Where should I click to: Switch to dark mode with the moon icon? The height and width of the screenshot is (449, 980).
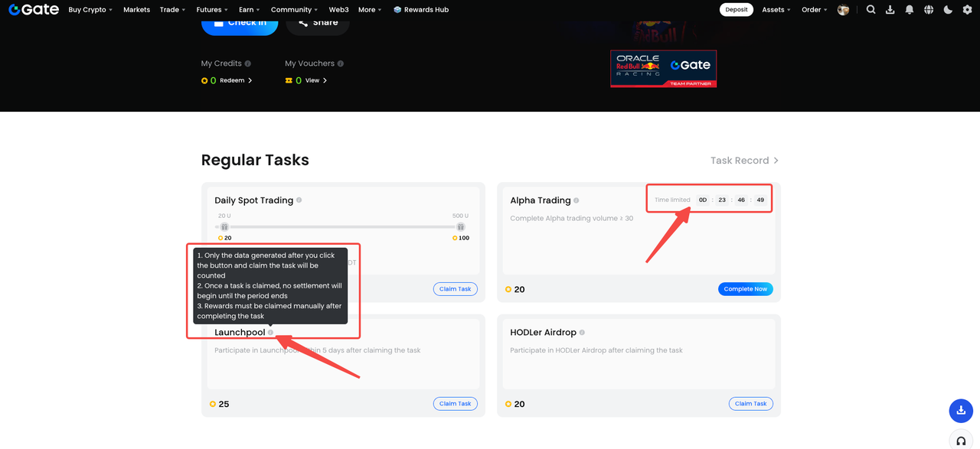point(947,9)
